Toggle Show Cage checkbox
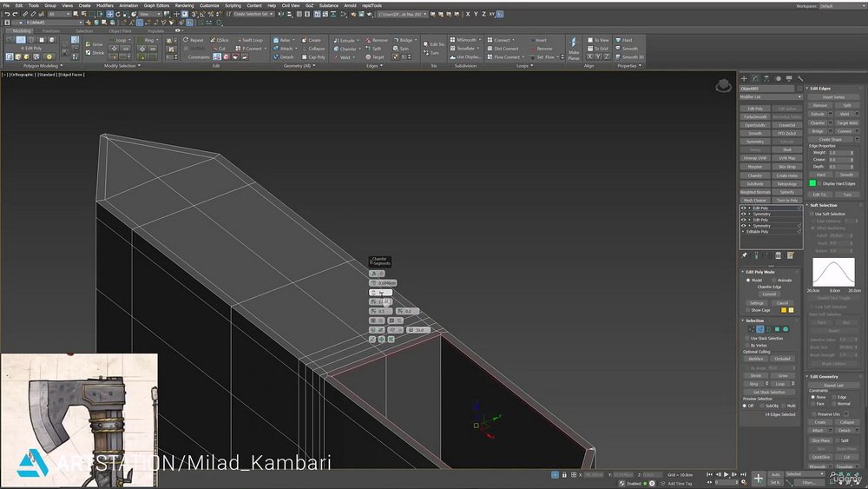 tap(747, 310)
